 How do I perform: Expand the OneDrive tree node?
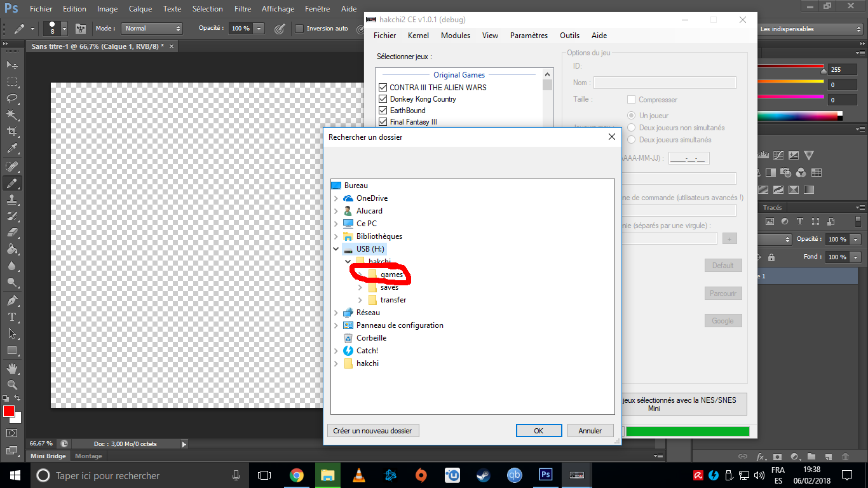click(336, 198)
